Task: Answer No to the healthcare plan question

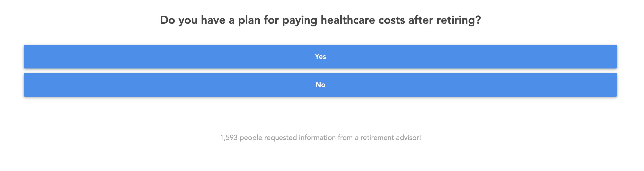Action: tap(320, 85)
